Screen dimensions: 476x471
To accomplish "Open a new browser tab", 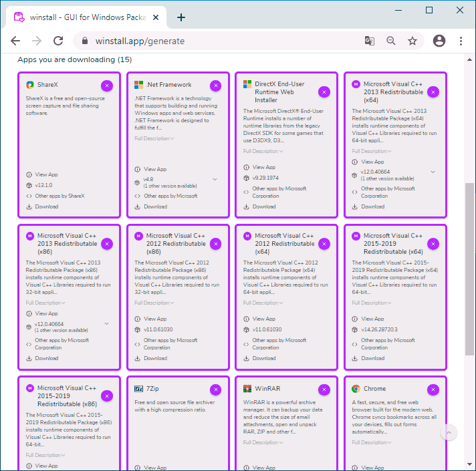I will (x=181, y=17).
